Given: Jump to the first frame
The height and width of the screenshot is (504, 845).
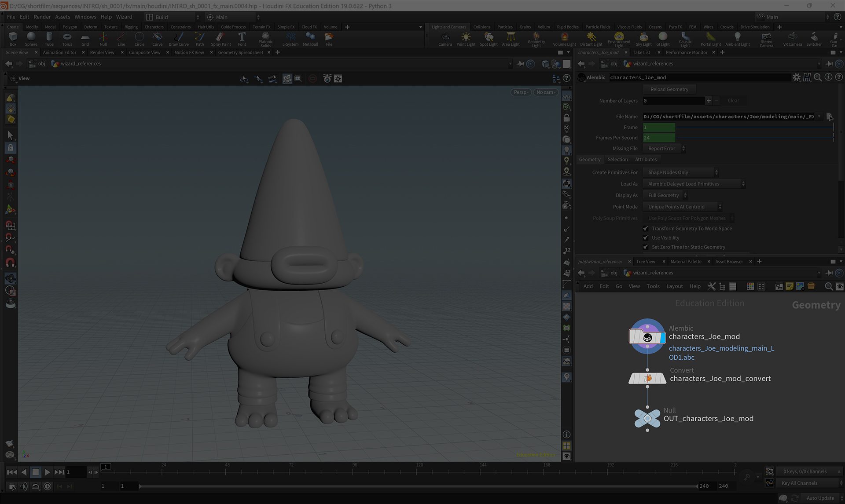Looking at the screenshot, I should coord(12,472).
